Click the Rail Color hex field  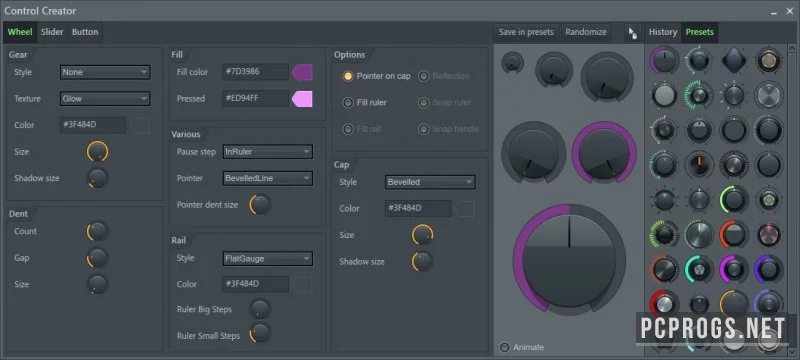click(256, 285)
